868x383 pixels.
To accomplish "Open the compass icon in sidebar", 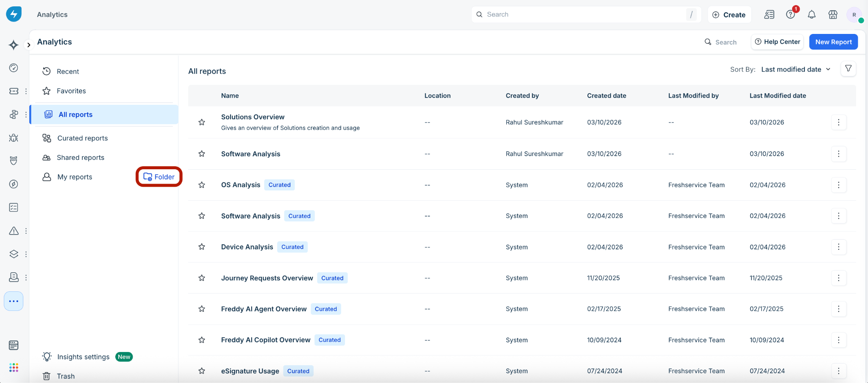I will point(14,184).
